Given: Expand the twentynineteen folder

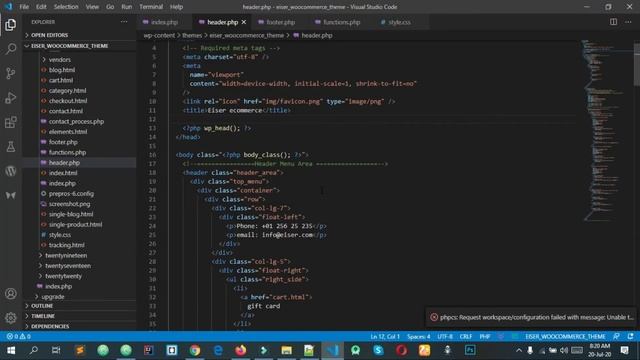Looking at the screenshot, I should pos(66,256).
